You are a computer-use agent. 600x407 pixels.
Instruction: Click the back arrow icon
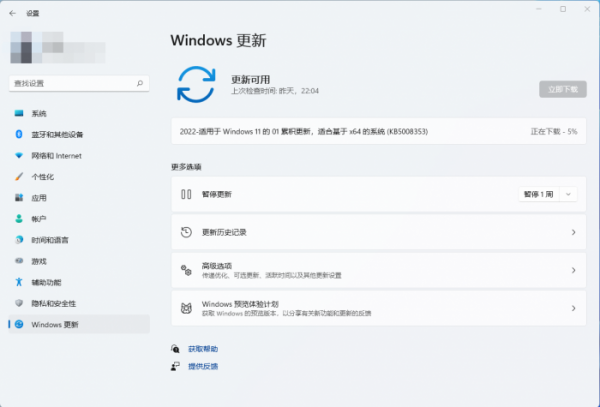click(13, 13)
